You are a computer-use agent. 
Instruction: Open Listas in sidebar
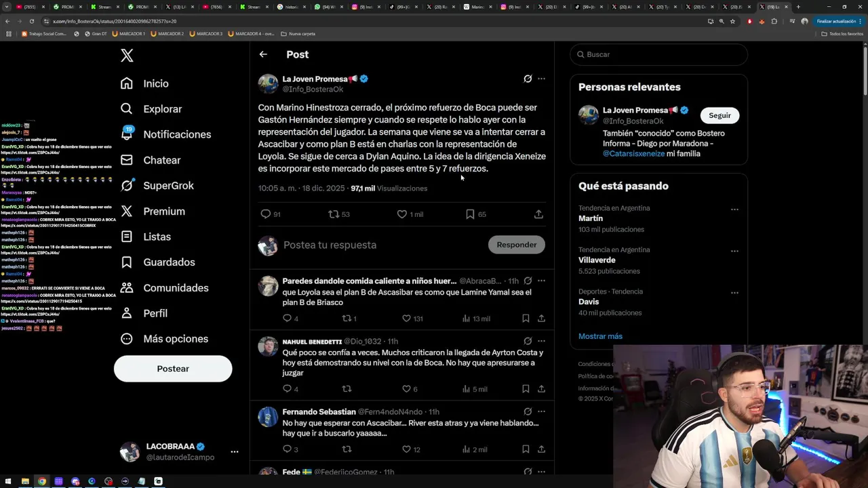145,237
